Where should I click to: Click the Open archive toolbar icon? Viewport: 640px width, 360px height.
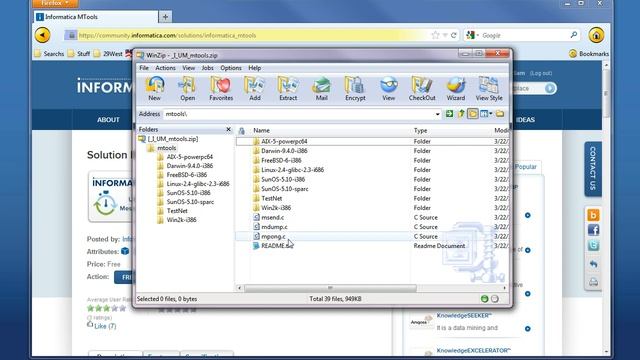point(187,89)
